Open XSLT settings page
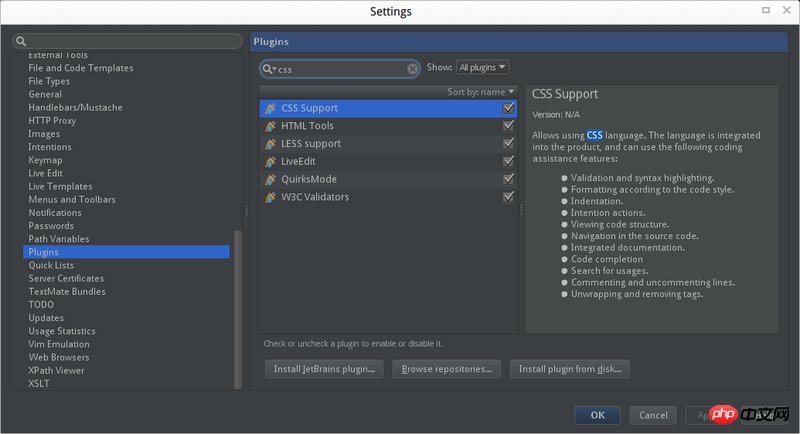The image size is (800, 434). point(39,384)
